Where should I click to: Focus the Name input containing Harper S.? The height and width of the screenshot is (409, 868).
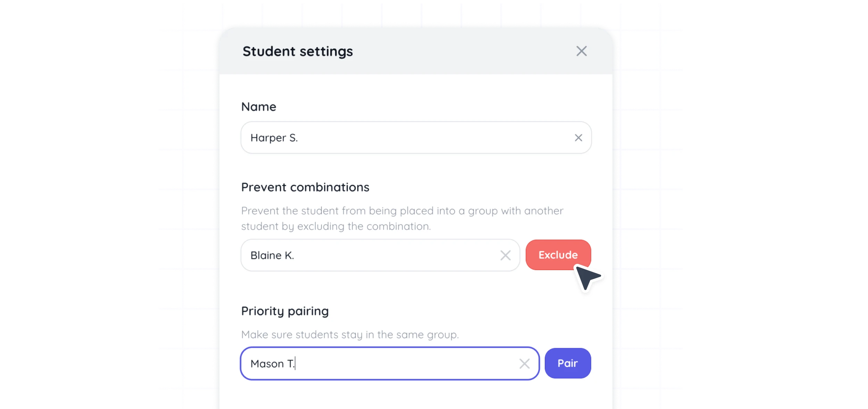[x=399, y=138]
